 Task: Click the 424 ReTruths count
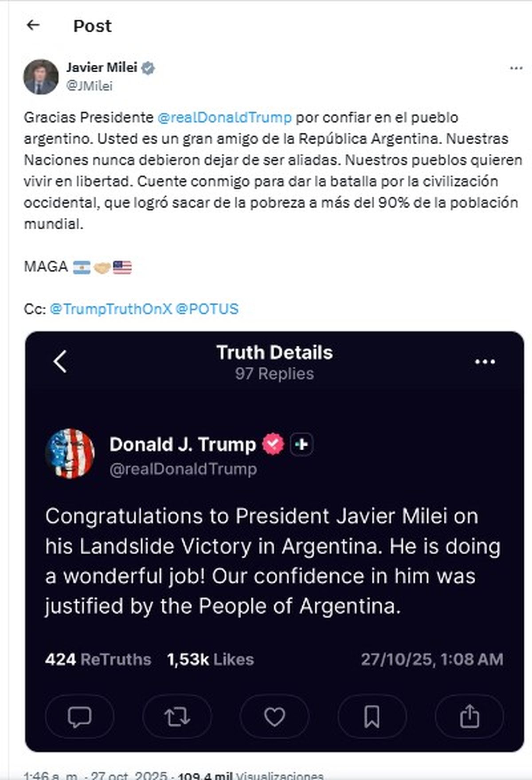[x=98, y=659]
